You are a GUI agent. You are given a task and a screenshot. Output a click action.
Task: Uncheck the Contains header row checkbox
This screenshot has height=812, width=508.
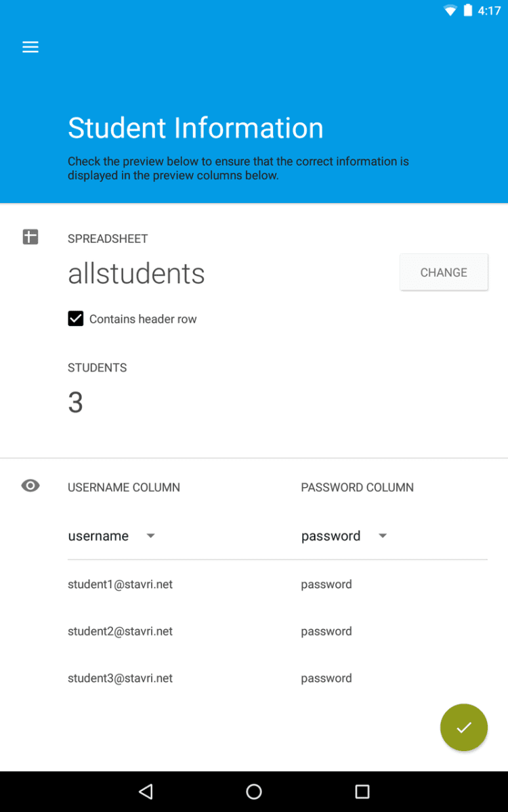(76, 319)
